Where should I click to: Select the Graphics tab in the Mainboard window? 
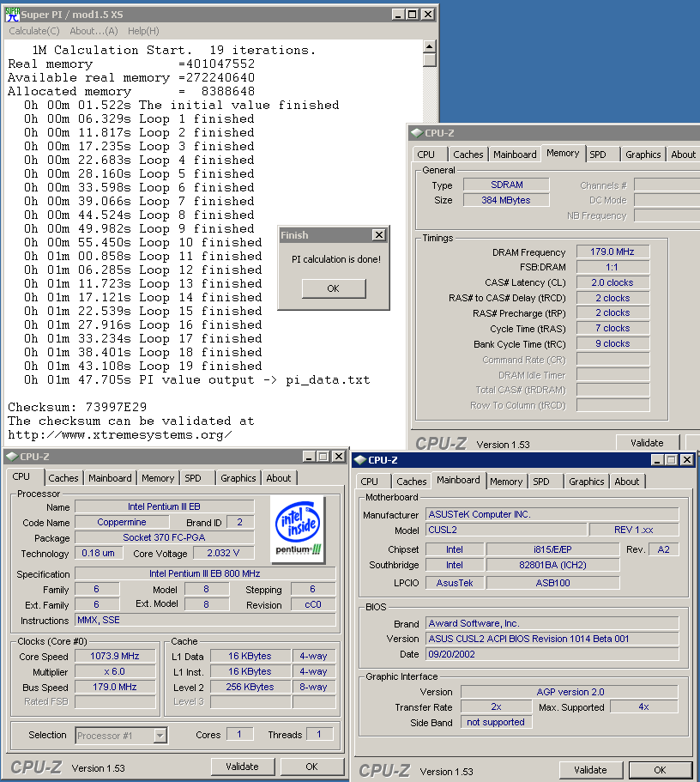(587, 482)
